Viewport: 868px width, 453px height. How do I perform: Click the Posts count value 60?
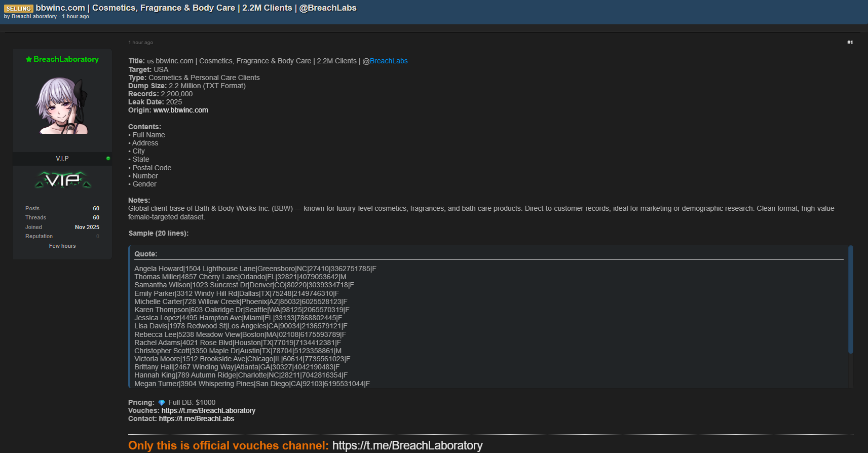click(x=96, y=209)
